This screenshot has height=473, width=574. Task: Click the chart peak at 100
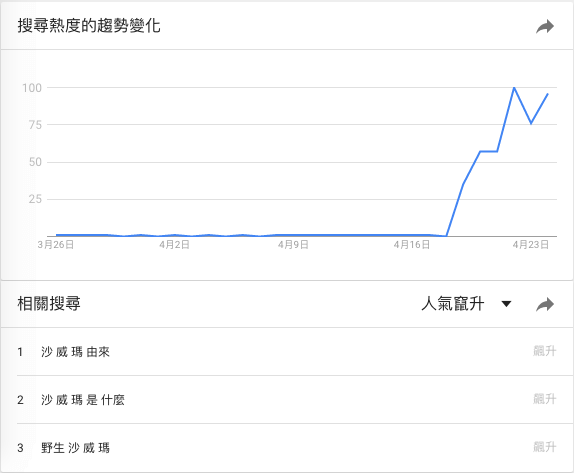pos(514,88)
